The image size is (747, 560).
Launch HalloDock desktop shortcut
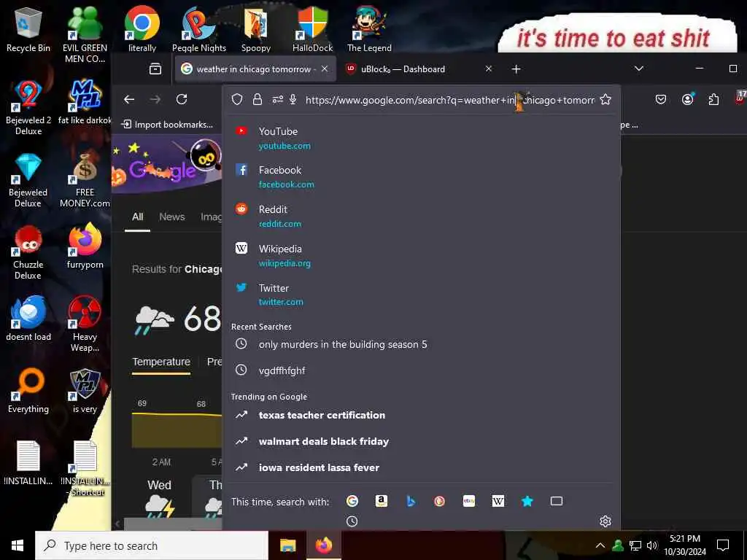click(x=312, y=28)
